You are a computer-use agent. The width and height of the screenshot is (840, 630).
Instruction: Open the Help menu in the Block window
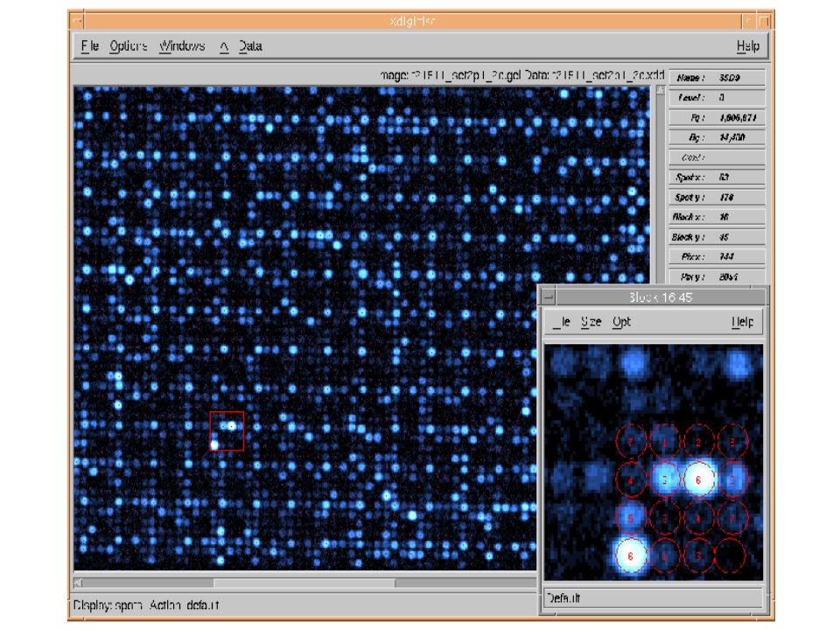(743, 321)
